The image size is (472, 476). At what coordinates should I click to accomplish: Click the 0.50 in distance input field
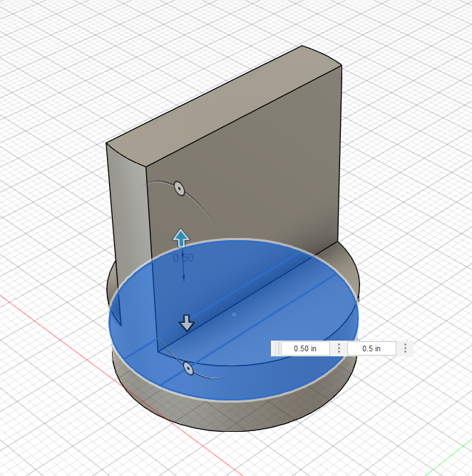[305, 348]
